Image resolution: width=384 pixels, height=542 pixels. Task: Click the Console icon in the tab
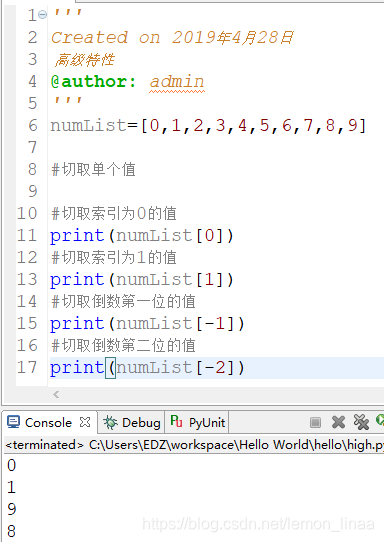pyautogui.click(x=14, y=422)
